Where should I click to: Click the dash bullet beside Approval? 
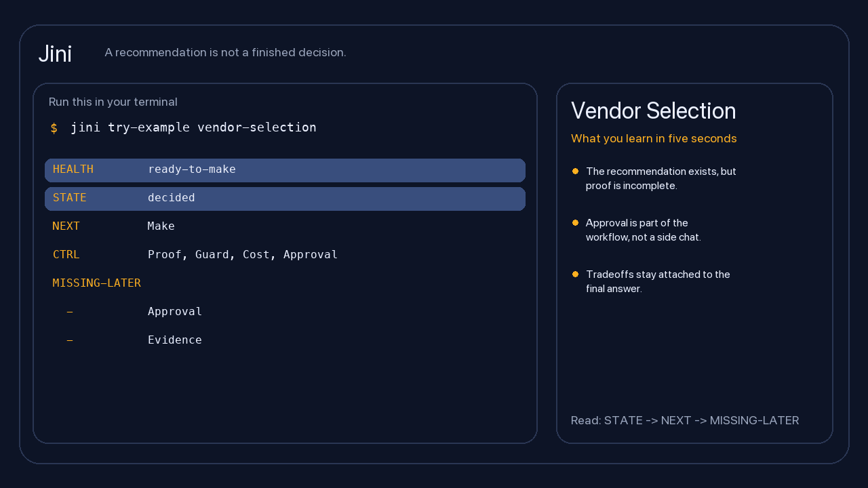(x=70, y=312)
